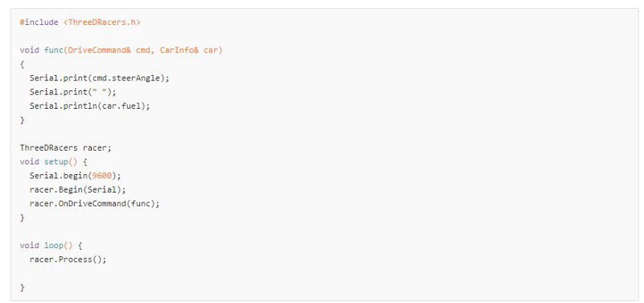Click the 9600 baud rate value

pos(102,176)
